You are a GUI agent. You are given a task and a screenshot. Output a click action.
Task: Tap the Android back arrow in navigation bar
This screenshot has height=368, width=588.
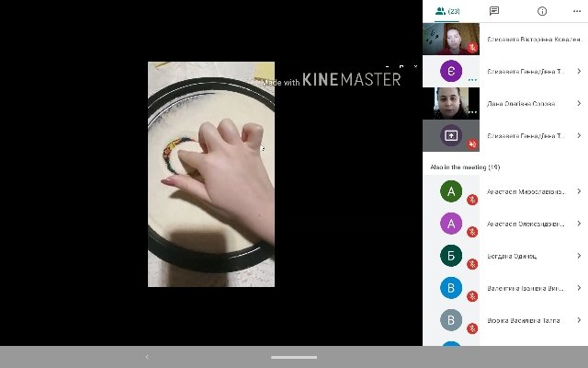click(x=147, y=357)
